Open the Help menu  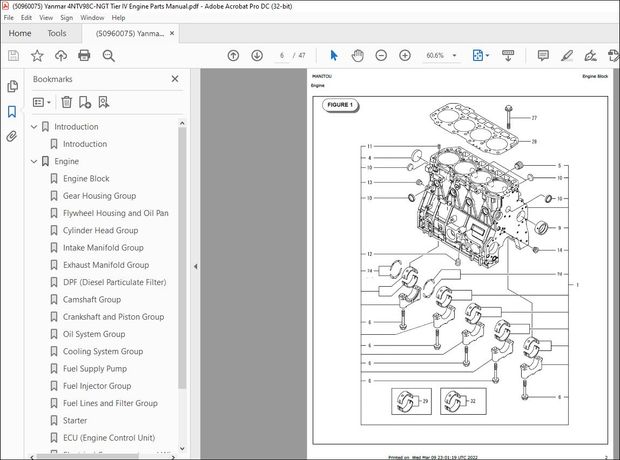pyautogui.click(x=118, y=18)
